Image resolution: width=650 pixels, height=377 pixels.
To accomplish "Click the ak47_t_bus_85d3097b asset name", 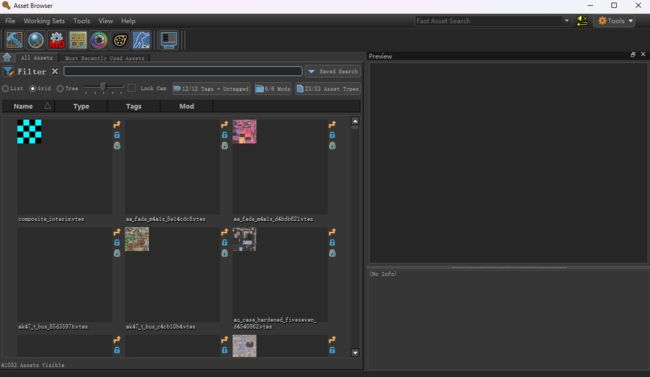I will tap(53, 327).
